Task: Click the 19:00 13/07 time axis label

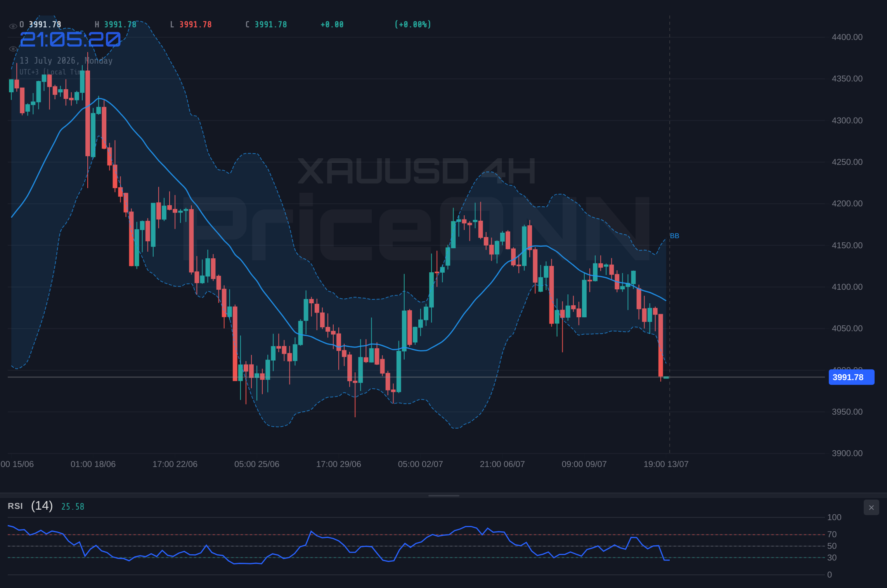Action: (666, 464)
